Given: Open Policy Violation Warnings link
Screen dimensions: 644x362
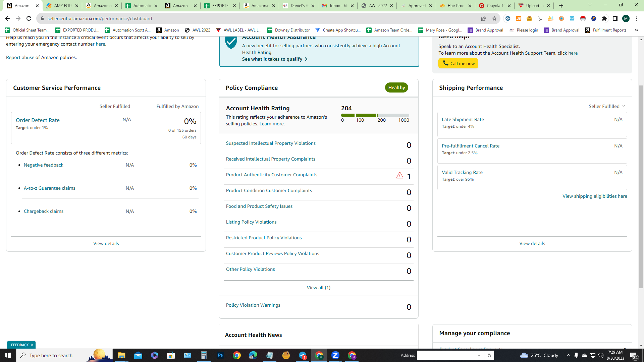Looking at the screenshot, I should tap(253, 305).
